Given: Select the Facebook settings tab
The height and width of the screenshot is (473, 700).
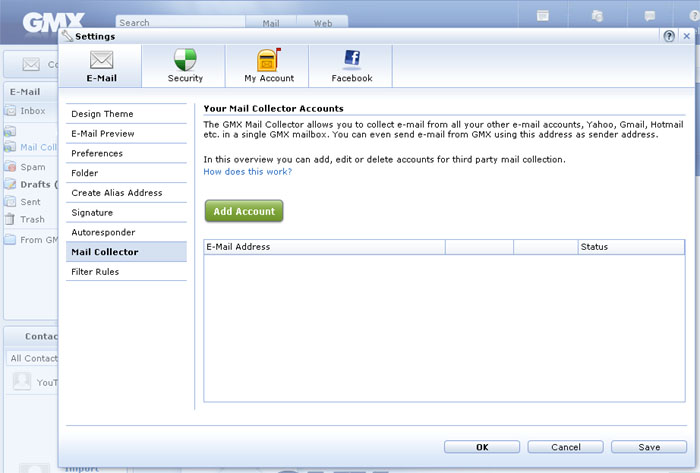Looking at the screenshot, I should coord(351,66).
